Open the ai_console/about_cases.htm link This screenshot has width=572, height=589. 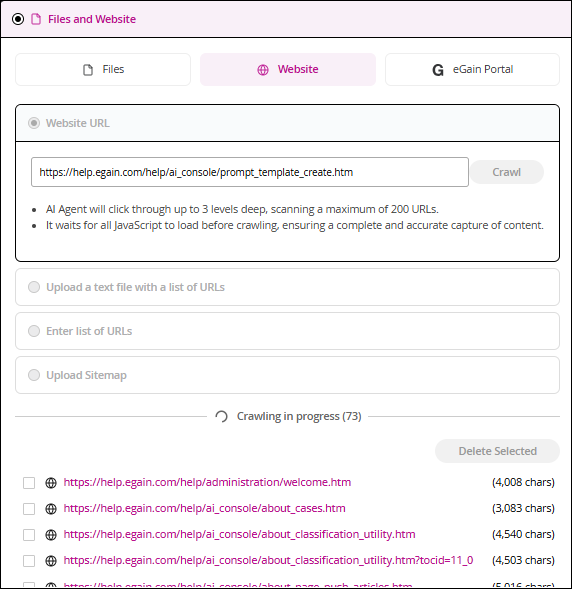tap(204, 508)
